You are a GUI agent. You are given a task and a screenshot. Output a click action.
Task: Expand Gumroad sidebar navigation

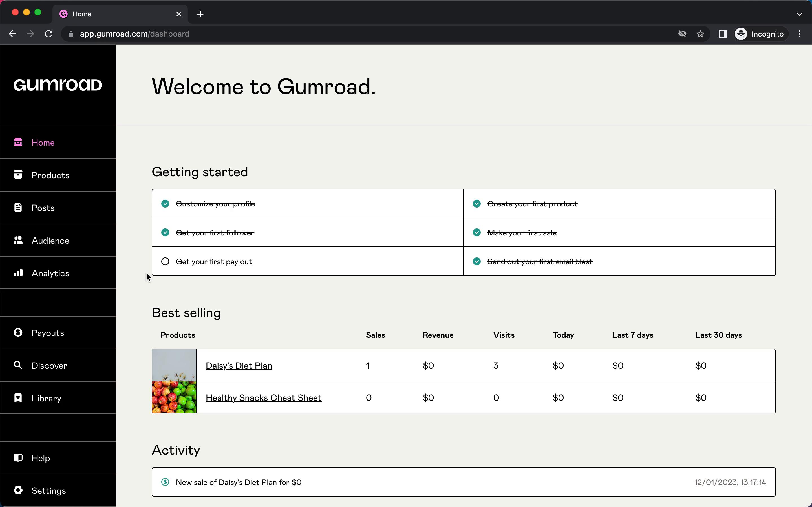click(57, 85)
